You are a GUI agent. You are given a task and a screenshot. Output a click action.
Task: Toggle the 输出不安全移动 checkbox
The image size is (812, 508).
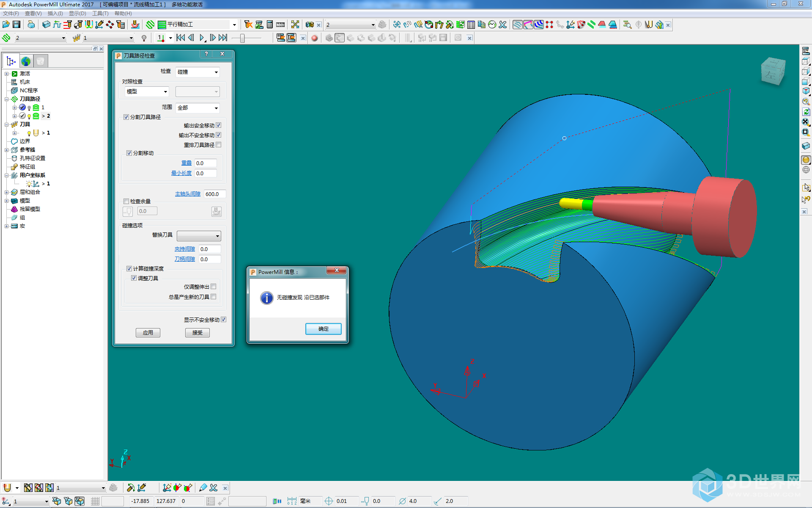tap(219, 135)
